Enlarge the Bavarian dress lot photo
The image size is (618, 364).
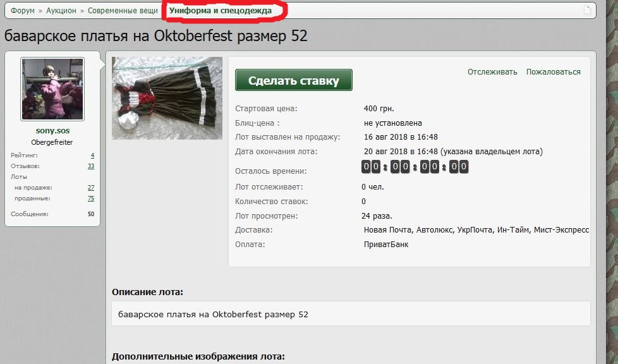(x=167, y=98)
